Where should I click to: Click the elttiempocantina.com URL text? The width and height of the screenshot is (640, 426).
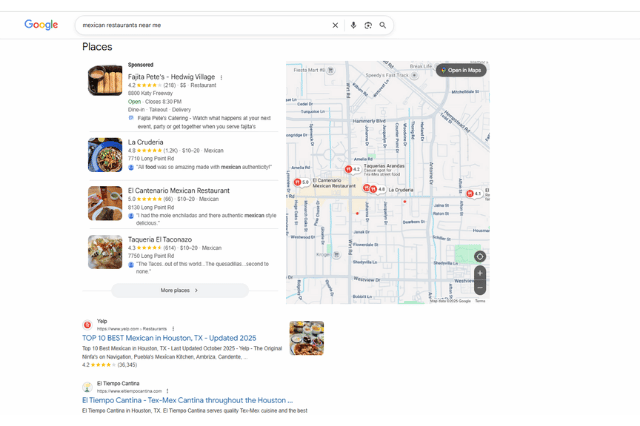[x=129, y=391]
